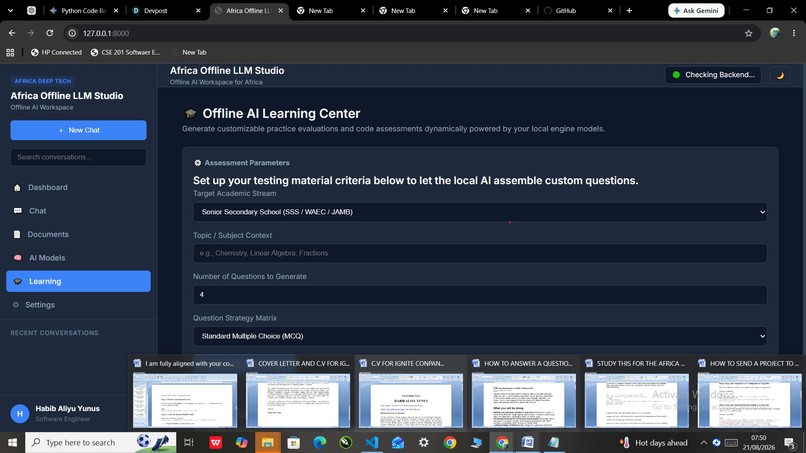This screenshot has height=453, width=806.
Task: Select the Learning sidebar item
Action: pyautogui.click(x=78, y=281)
